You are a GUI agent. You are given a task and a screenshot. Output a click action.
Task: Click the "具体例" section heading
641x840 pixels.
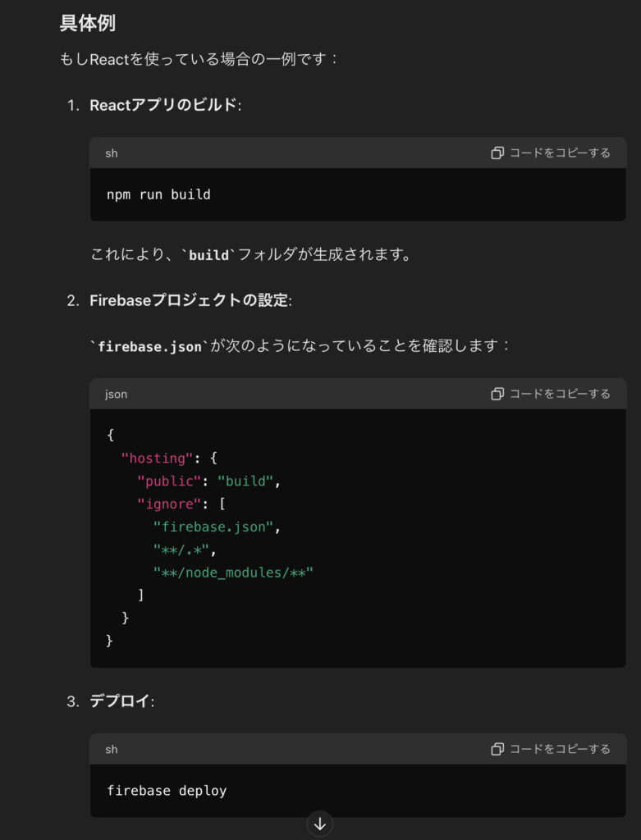click(x=88, y=23)
